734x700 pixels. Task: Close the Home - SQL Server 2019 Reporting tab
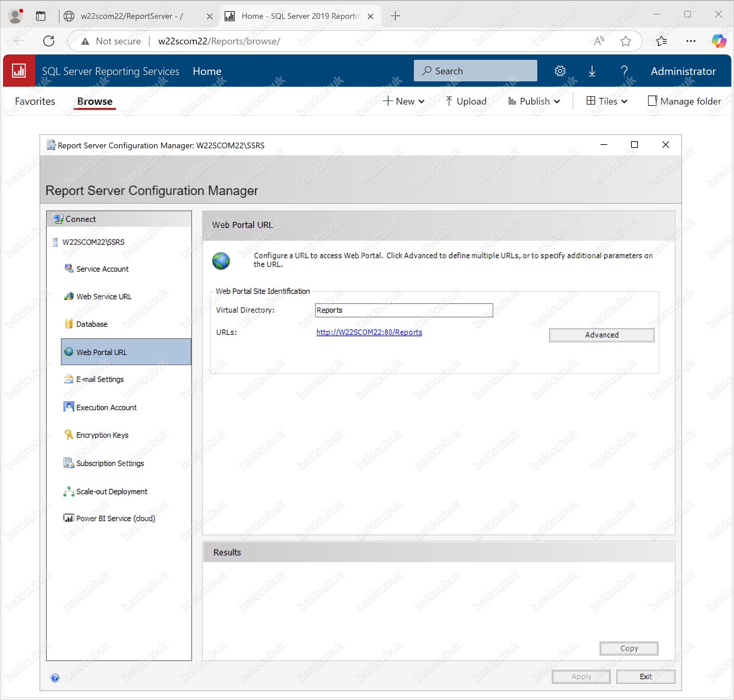pyautogui.click(x=371, y=16)
